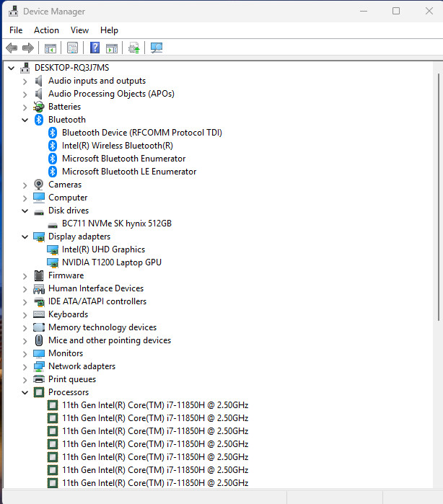This screenshot has height=504, width=443.
Task: Click the keyboard icon beside Keyboards
Action: (39, 314)
